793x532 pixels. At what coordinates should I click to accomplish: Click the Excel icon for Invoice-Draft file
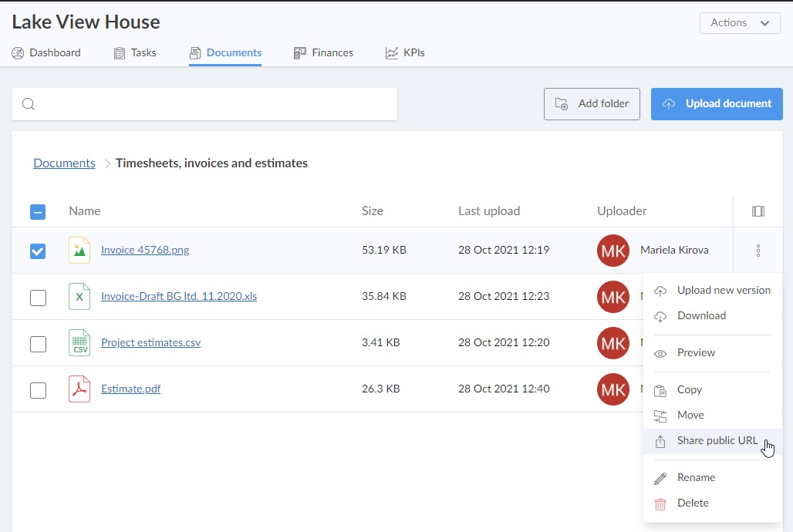[79, 297]
